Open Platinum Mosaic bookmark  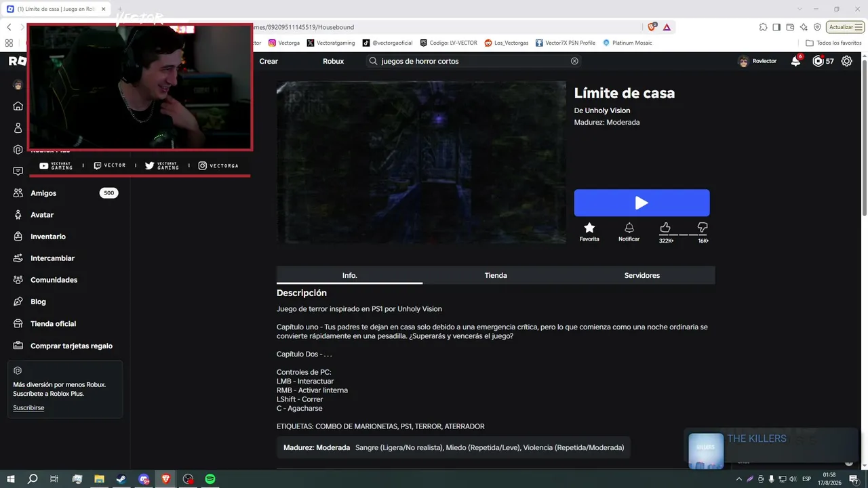[627, 43]
